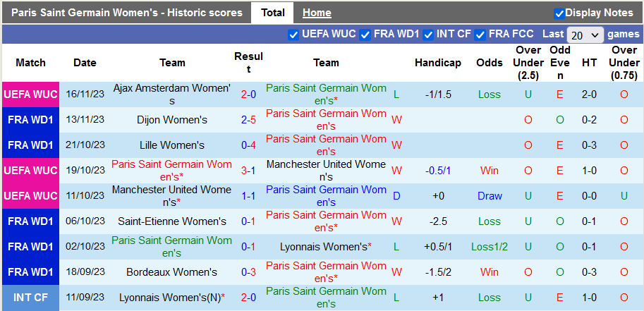Screen dimensions: 644x311
Task: Toggle the INT CF filter checkbox
Action: (429, 35)
